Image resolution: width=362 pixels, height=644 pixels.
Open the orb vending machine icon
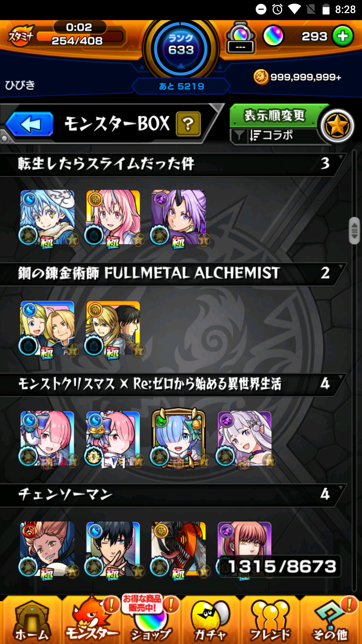(241, 38)
